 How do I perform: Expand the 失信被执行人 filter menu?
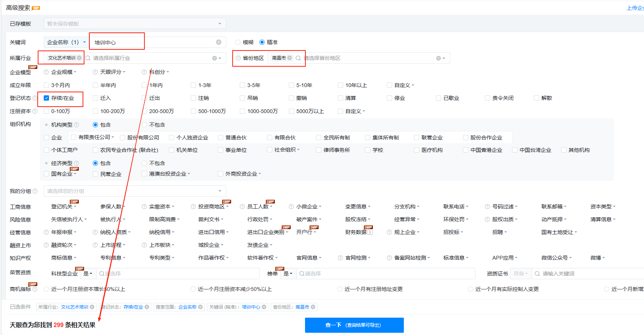coord(69,219)
